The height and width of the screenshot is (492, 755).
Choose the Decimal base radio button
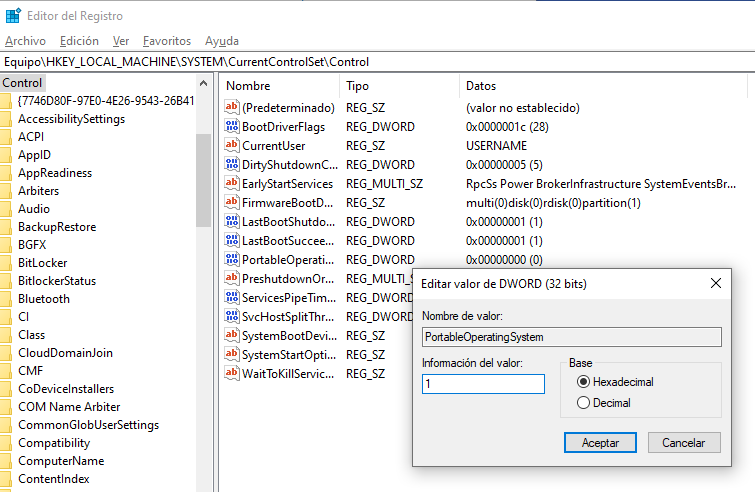click(x=584, y=403)
